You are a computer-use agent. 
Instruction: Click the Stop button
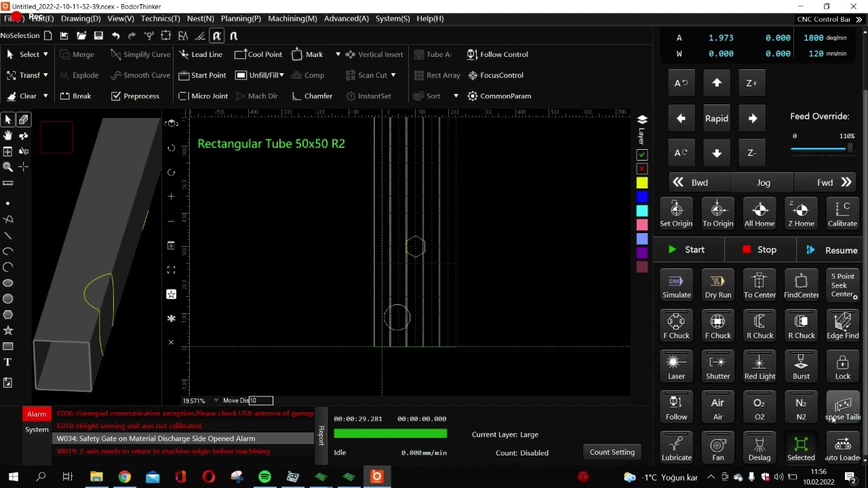759,249
